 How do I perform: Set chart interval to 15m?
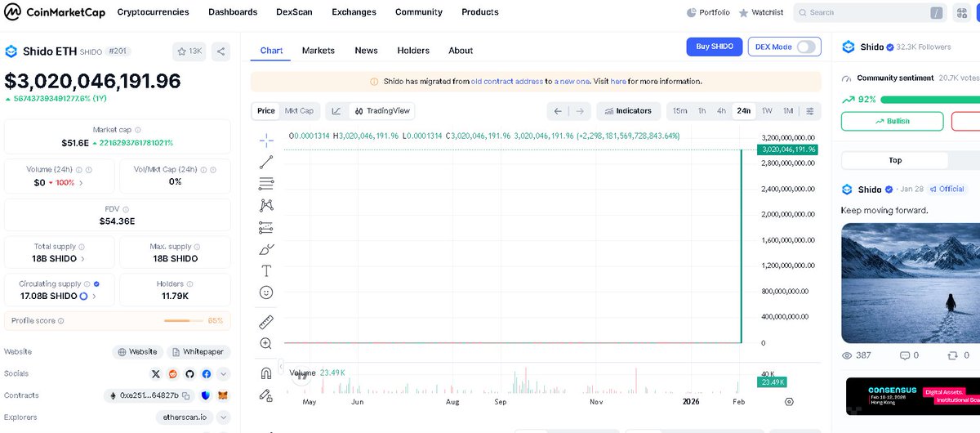click(x=679, y=111)
